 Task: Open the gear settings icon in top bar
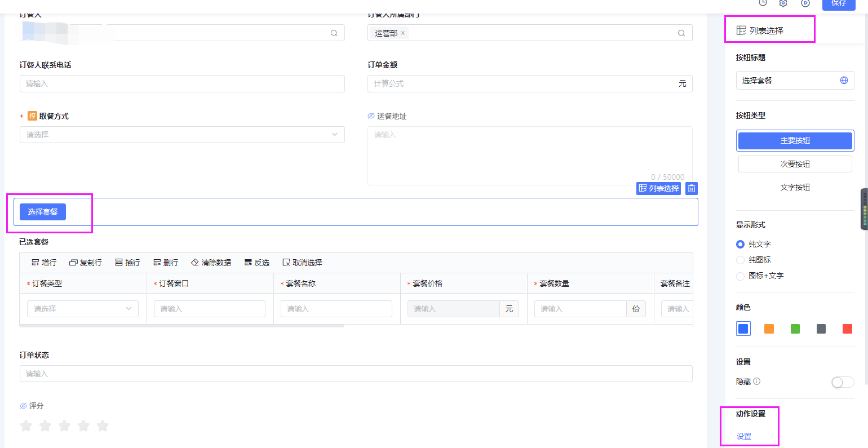783,3
